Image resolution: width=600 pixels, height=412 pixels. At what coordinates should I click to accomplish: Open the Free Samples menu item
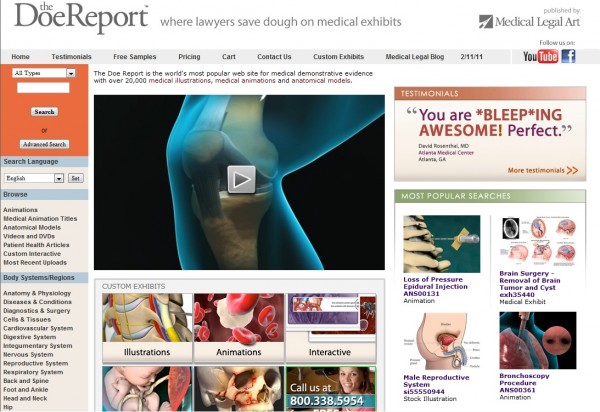click(x=135, y=57)
